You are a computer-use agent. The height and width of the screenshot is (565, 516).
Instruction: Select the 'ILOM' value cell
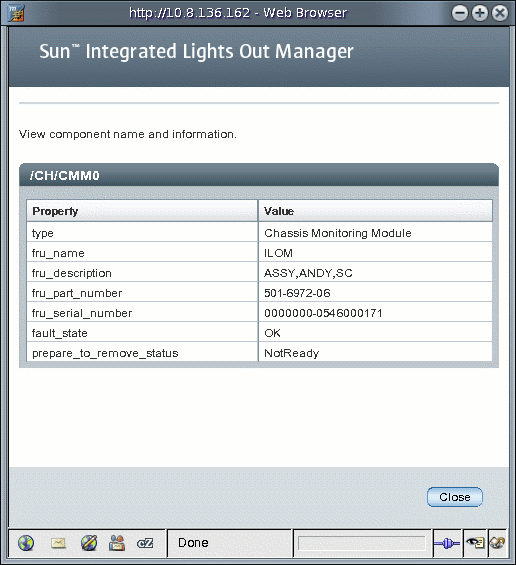375,253
